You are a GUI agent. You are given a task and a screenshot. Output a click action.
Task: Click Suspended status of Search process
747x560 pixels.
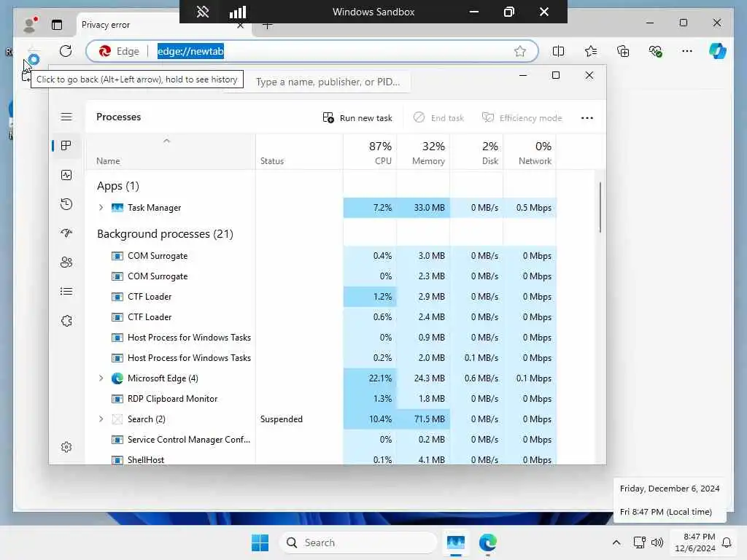pyautogui.click(x=281, y=419)
